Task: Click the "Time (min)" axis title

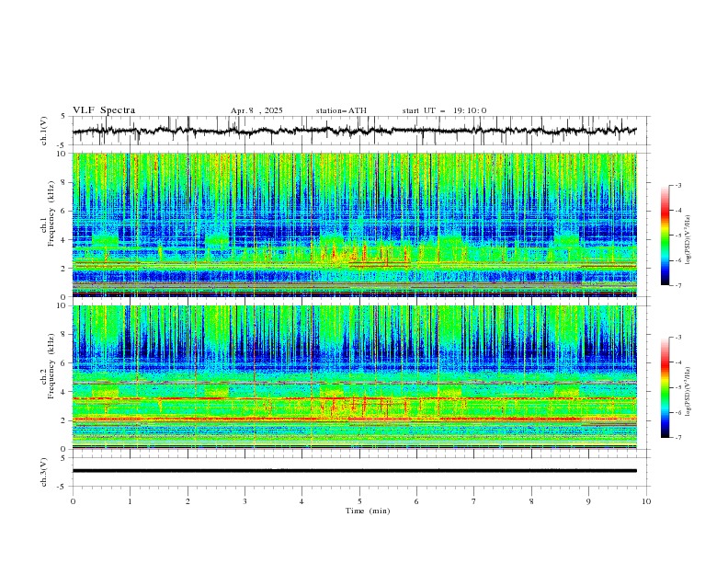Action: tap(368, 511)
